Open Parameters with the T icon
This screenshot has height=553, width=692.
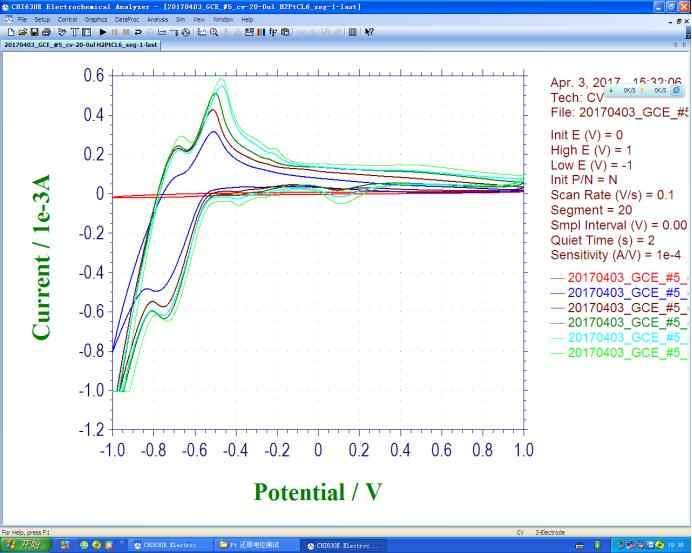point(74,32)
